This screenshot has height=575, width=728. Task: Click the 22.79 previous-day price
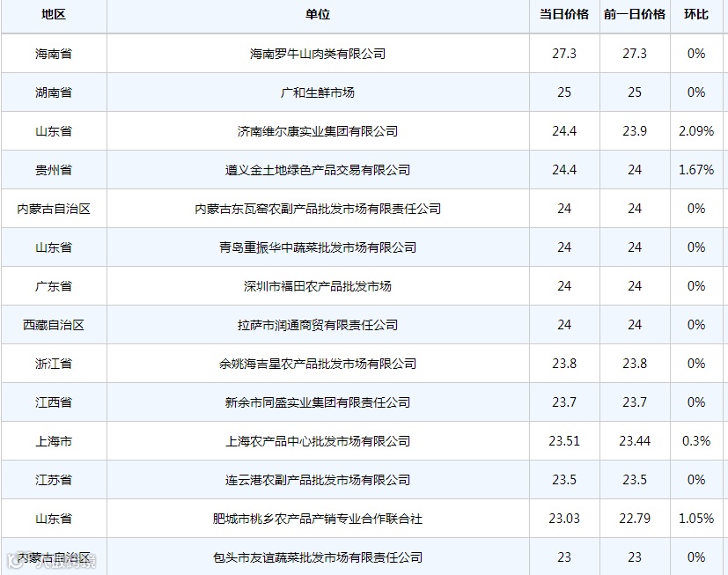tap(635, 519)
